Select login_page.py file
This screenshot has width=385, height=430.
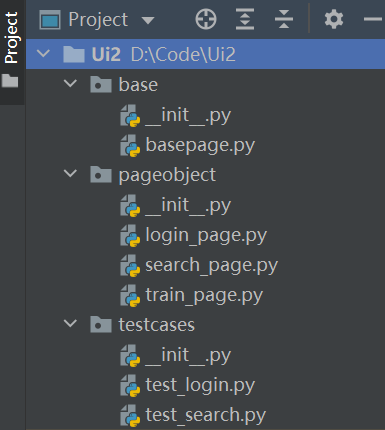(206, 235)
